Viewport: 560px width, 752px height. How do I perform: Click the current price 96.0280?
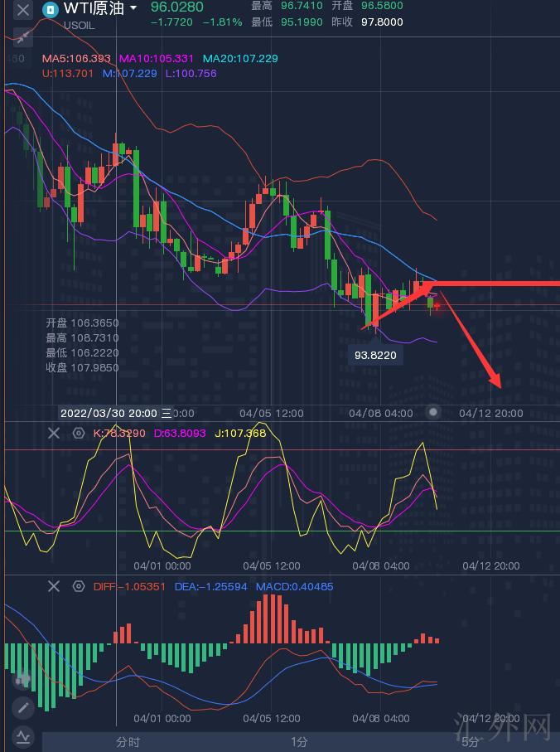pyautogui.click(x=177, y=7)
